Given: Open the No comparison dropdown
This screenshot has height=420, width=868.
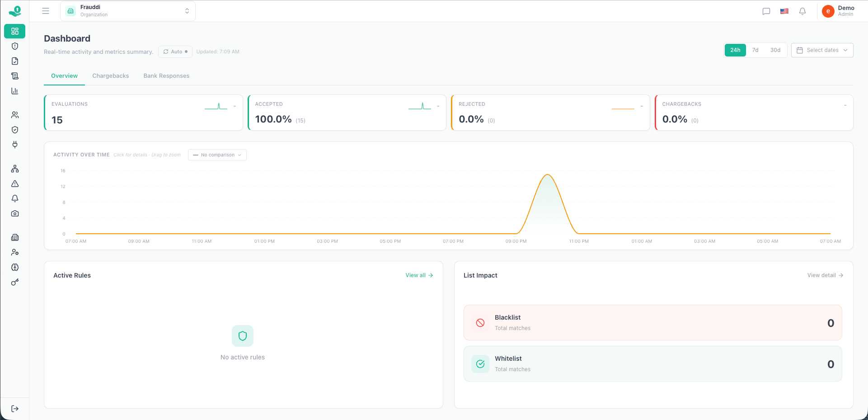Looking at the screenshot, I should pos(217,155).
